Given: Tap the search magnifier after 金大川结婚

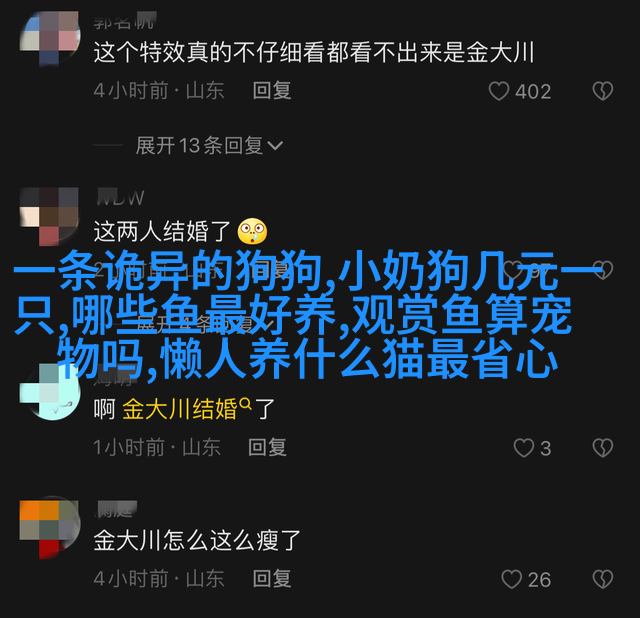Looking at the screenshot, I should [x=246, y=404].
